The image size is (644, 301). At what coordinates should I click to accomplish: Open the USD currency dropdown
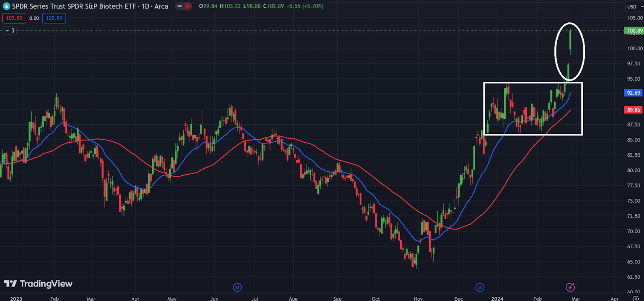click(x=634, y=6)
